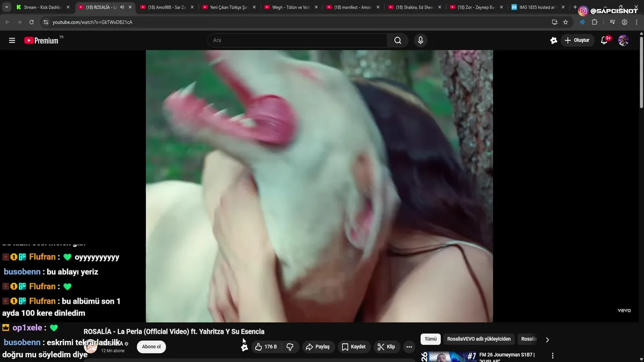Image resolution: width=644 pixels, height=362 pixels.
Task: Create a clip with Klip button
Action: click(x=386, y=347)
